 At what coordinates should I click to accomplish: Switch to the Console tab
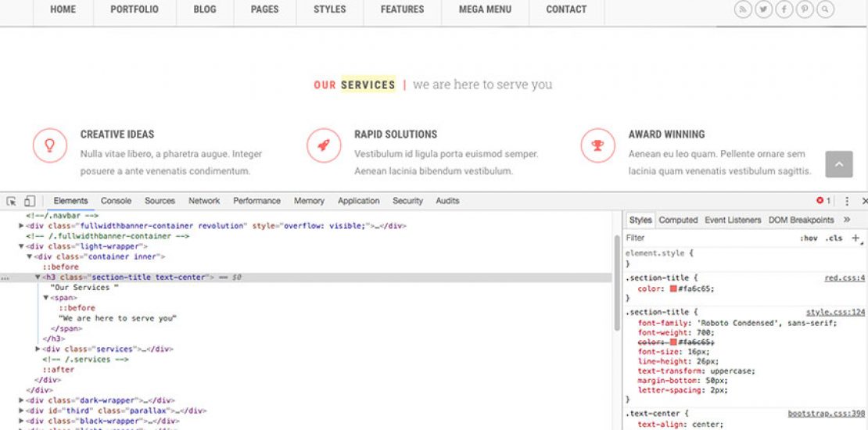pos(116,201)
